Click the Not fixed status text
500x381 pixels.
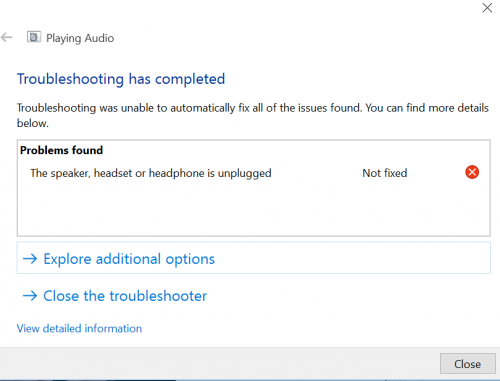[385, 173]
